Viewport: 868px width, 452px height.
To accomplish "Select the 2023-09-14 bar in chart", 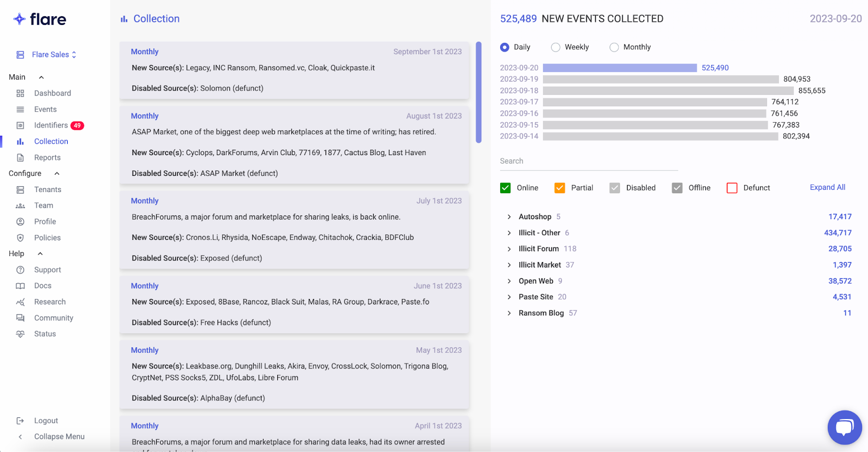I will pos(660,136).
